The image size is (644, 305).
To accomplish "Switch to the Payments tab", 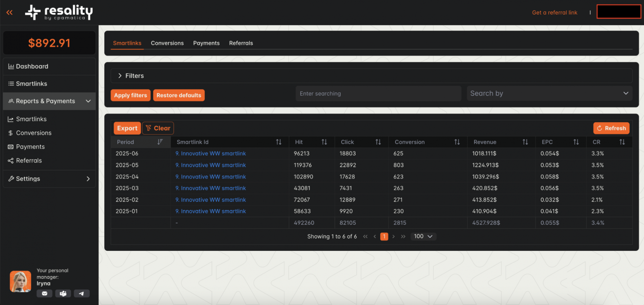I will pyautogui.click(x=206, y=43).
